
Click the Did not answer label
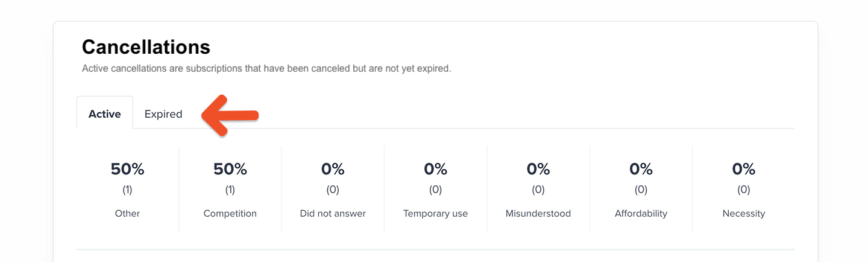click(x=333, y=214)
